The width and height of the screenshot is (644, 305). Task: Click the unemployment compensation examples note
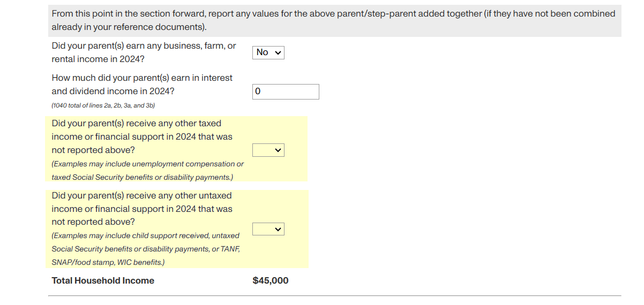[147, 164]
